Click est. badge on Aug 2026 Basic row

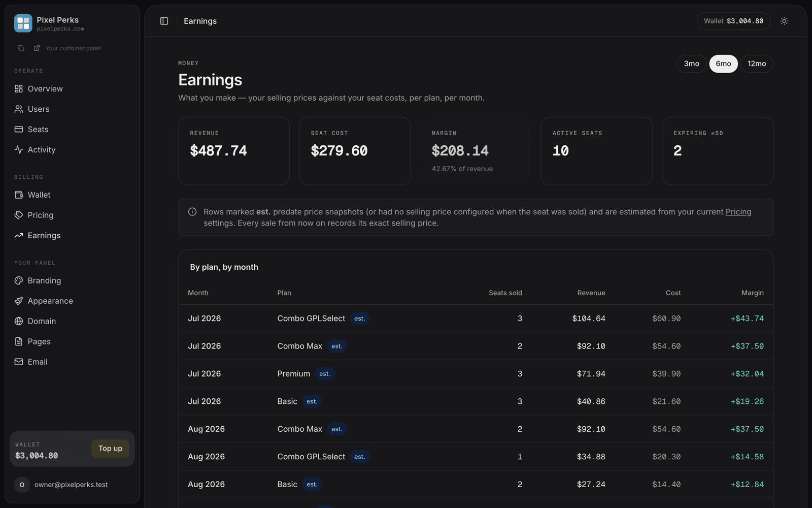312,485
